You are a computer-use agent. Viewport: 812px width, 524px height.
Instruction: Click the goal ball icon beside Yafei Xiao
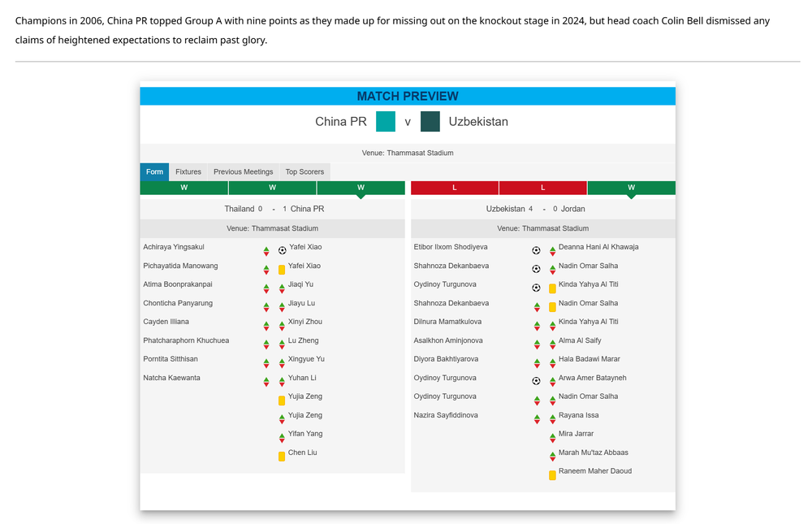click(x=282, y=250)
